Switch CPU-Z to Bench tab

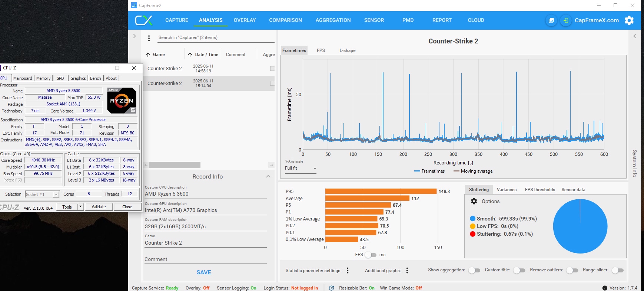click(x=95, y=78)
